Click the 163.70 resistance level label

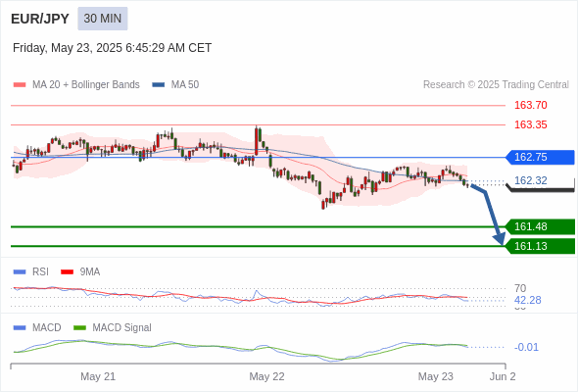coord(530,105)
